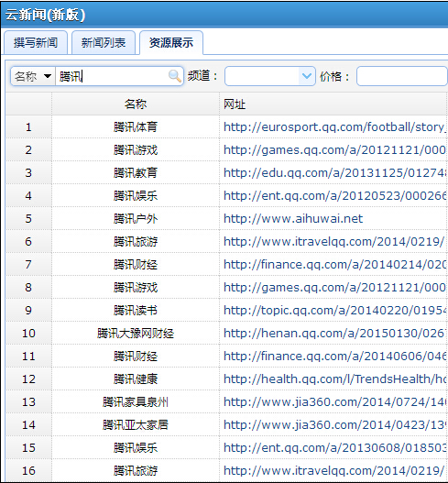Click the health.qq.com URL cell
The height and width of the screenshot is (483, 448).
pyautogui.click(x=333, y=379)
